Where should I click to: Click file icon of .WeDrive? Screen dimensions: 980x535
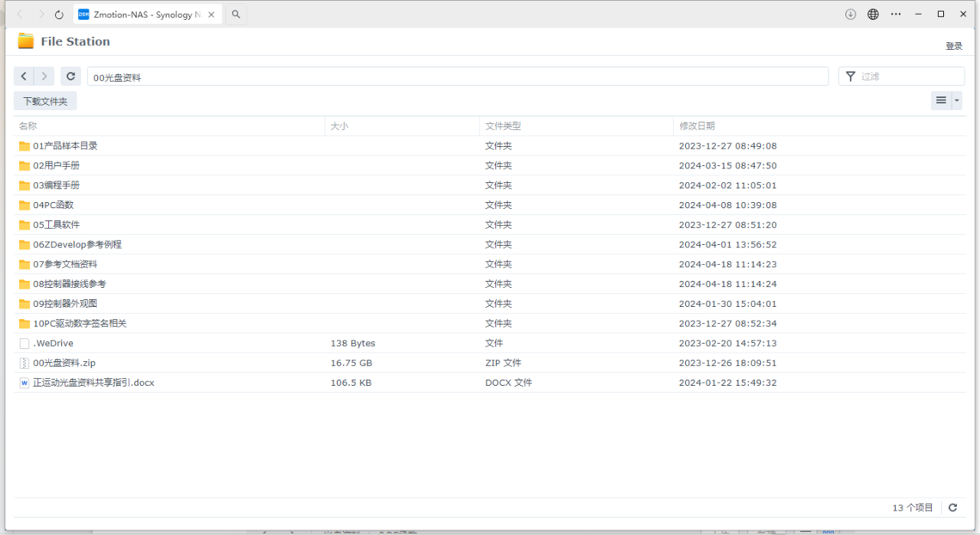tap(24, 344)
